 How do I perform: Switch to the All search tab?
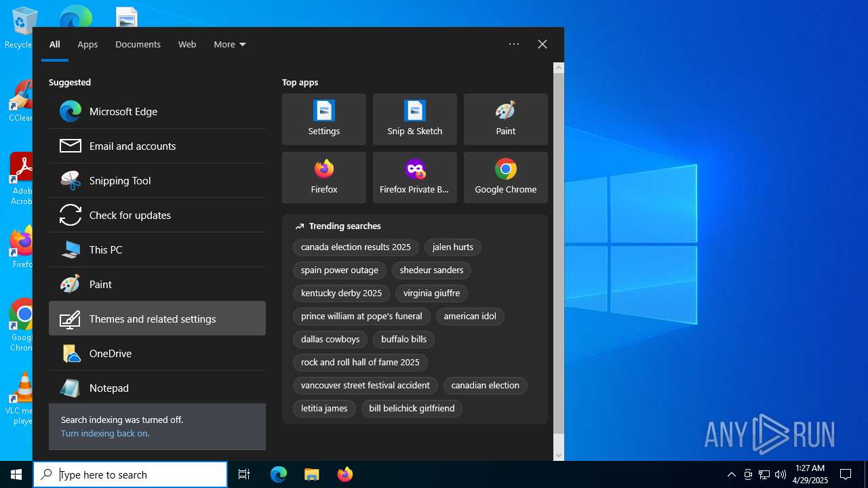55,44
